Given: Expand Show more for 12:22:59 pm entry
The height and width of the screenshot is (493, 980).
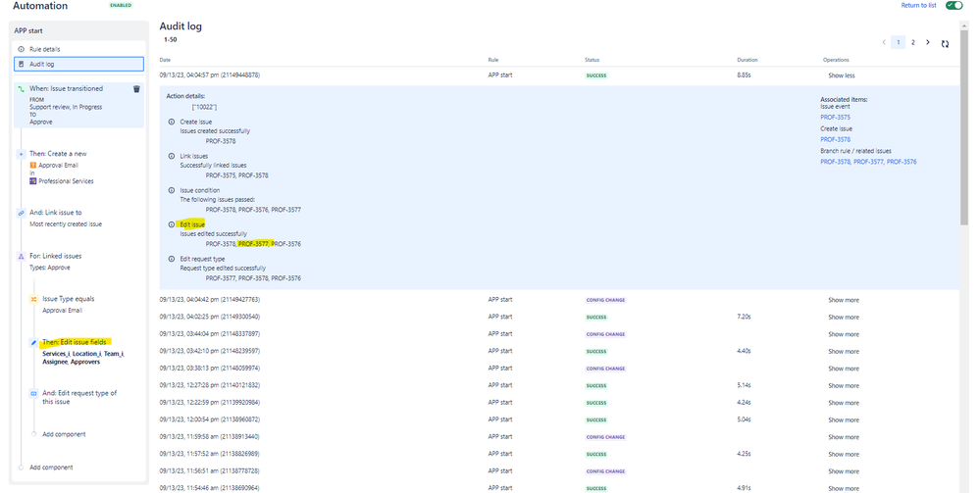Looking at the screenshot, I should point(844,403).
